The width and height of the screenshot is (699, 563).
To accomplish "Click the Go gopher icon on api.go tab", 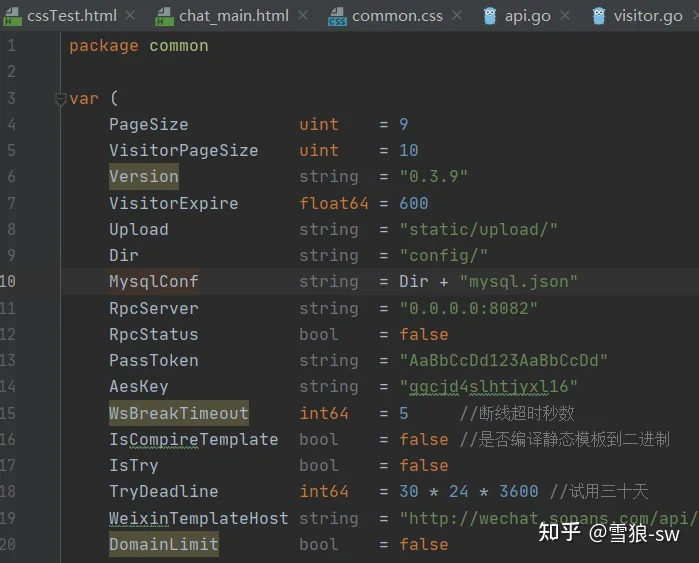I will (490, 16).
